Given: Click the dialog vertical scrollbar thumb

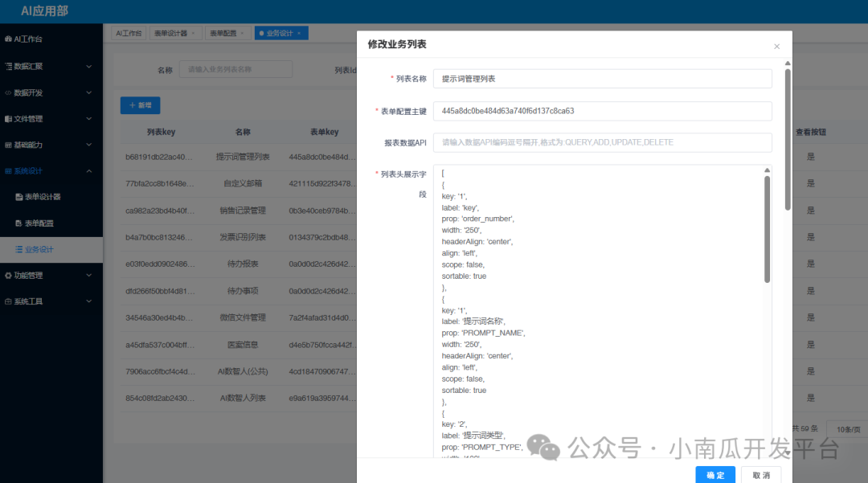Looking at the screenshot, I should (788, 139).
